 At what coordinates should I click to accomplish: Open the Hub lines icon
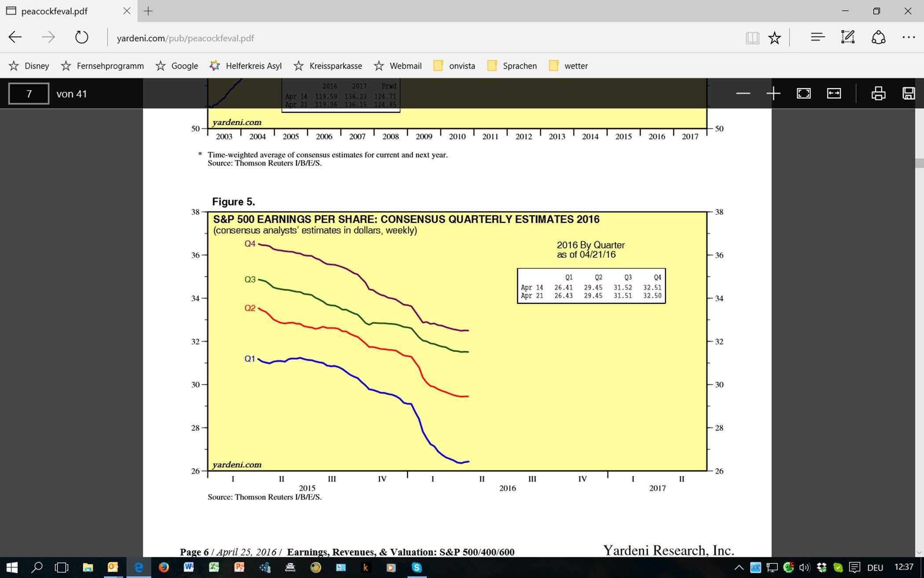point(817,37)
